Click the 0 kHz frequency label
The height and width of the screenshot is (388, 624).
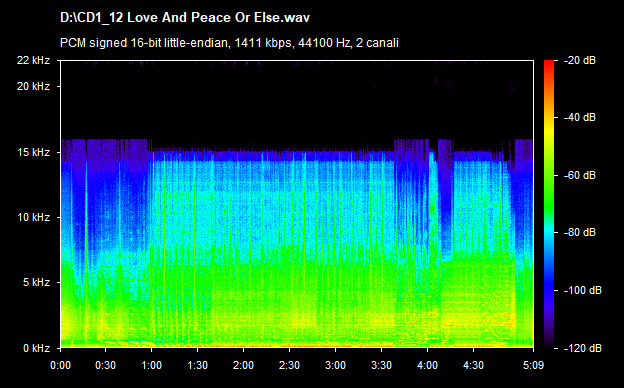coord(36,348)
